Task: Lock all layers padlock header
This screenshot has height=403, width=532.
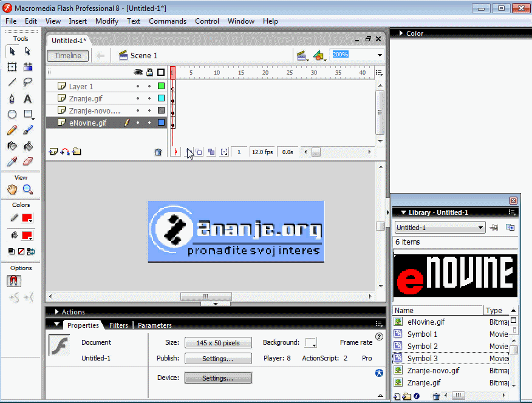Action: 149,72
